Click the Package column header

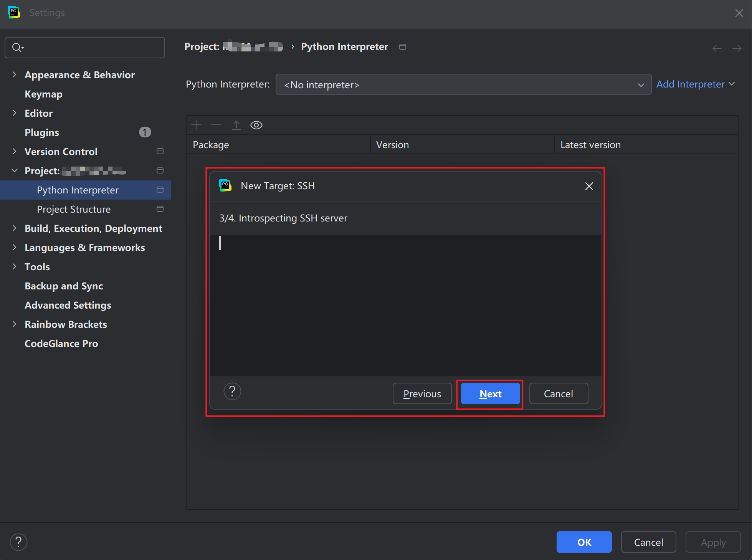click(278, 145)
